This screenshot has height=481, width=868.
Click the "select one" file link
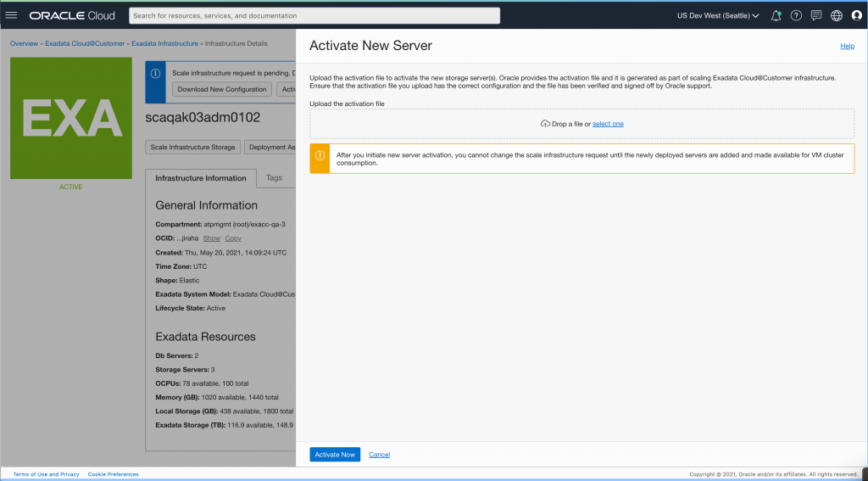[608, 124]
